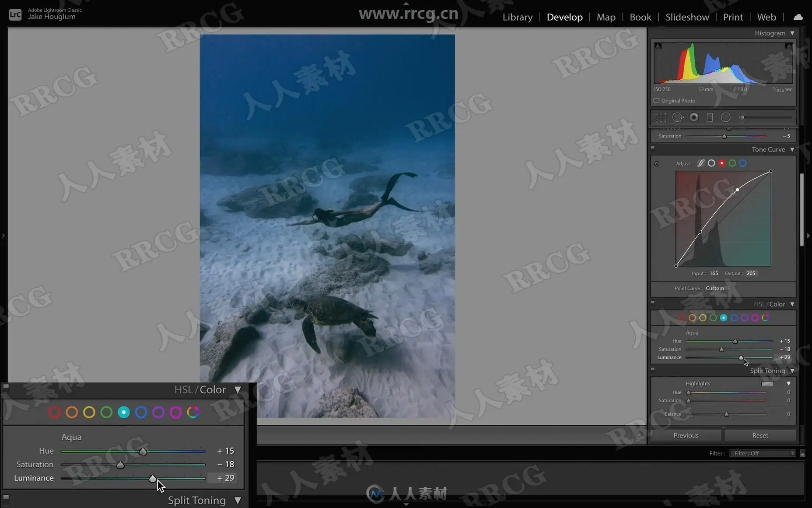
Task: Activate Tone Curve targeted adjustment tool
Action: pyautogui.click(x=657, y=163)
